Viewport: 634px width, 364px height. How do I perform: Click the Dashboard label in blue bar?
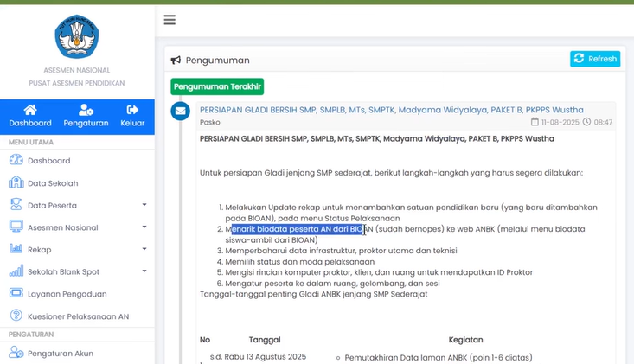(x=30, y=123)
